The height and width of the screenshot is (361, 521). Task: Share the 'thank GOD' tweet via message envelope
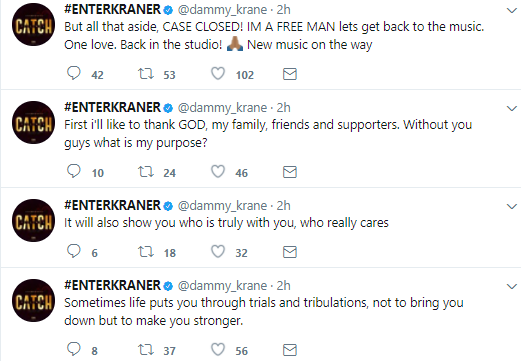(290, 172)
